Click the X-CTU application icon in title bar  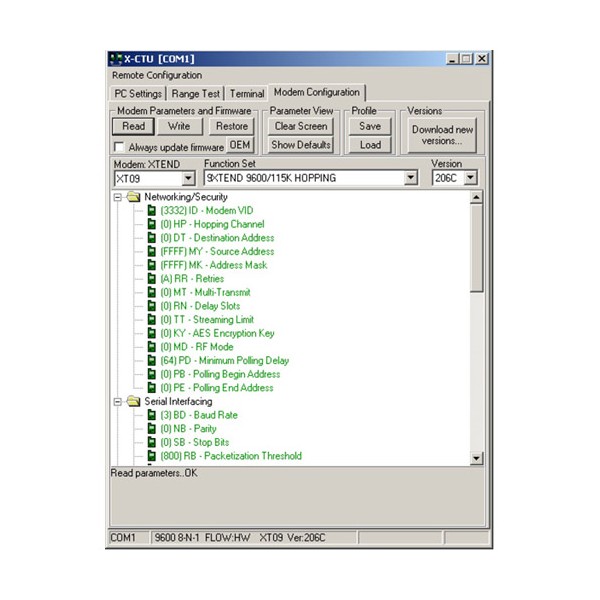pos(116,59)
